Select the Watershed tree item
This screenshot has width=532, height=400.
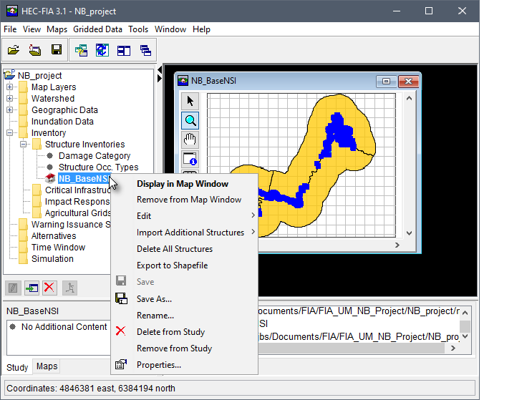click(x=52, y=99)
